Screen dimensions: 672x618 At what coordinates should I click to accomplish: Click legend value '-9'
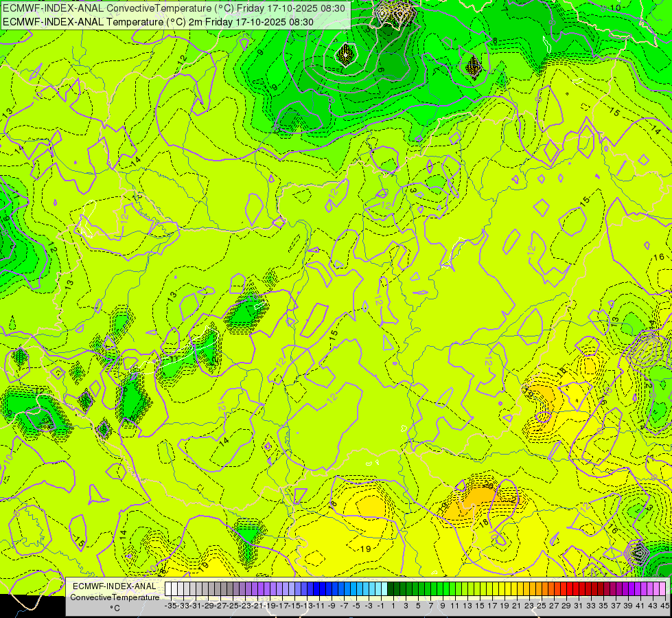pyautogui.click(x=332, y=606)
